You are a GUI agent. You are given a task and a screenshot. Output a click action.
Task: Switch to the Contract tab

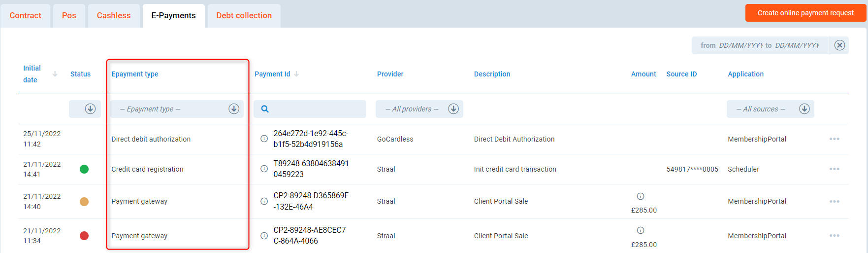click(25, 15)
